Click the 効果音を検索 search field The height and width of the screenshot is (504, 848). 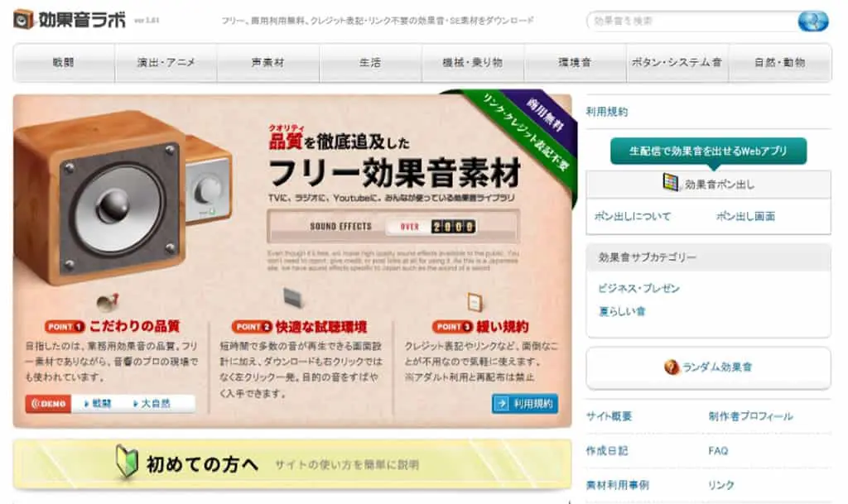(692, 21)
